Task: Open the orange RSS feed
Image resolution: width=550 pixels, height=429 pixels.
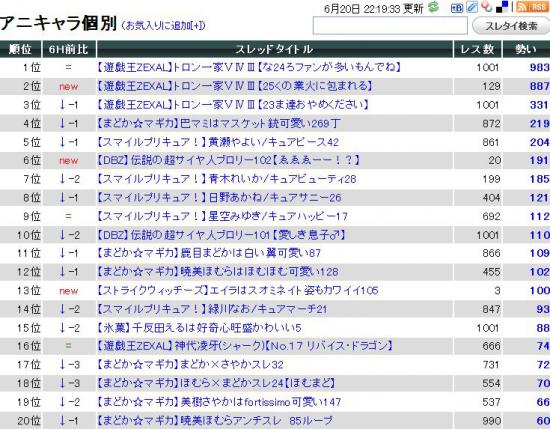Action: point(533,7)
